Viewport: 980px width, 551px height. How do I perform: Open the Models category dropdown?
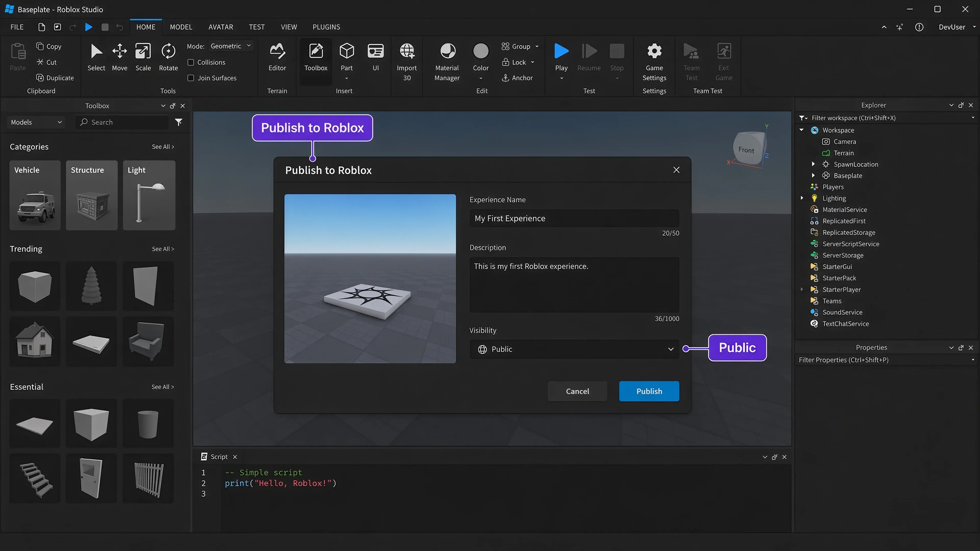36,122
